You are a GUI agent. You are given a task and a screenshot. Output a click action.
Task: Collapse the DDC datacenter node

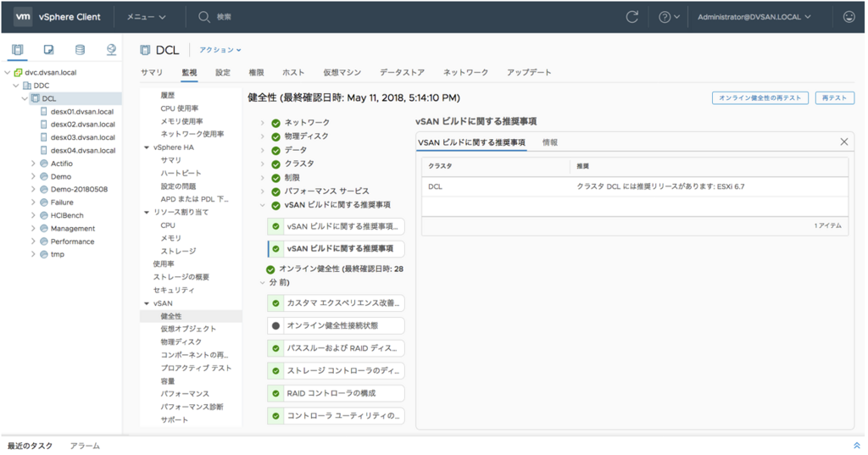(x=16, y=86)
